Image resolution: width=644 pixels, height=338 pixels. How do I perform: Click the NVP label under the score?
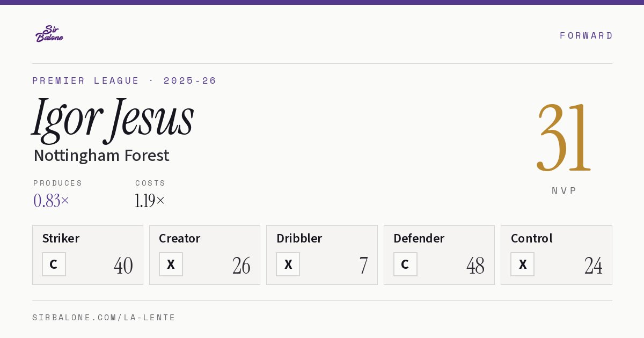pos(564,190)
